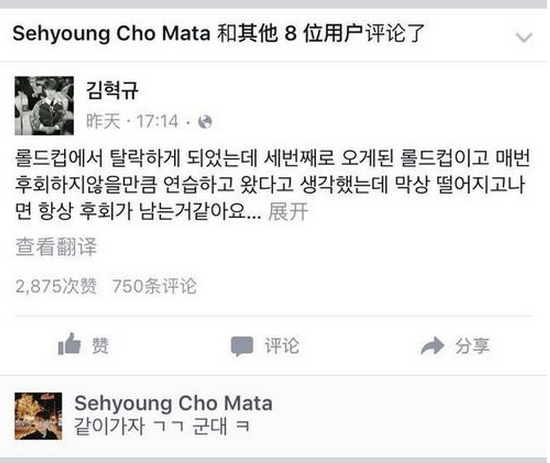550x463 pixels.
Task: Click the 评论 comment label
Action: tap(282, 346)
